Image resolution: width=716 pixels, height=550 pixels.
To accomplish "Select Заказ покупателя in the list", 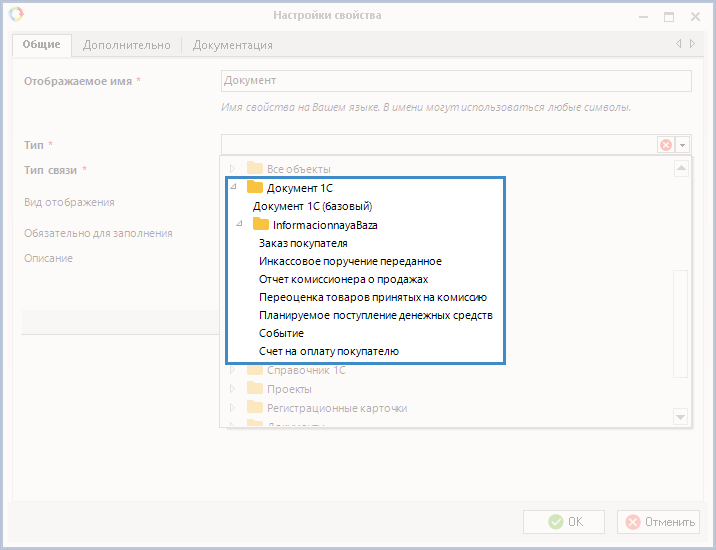I will click(303, 243).
